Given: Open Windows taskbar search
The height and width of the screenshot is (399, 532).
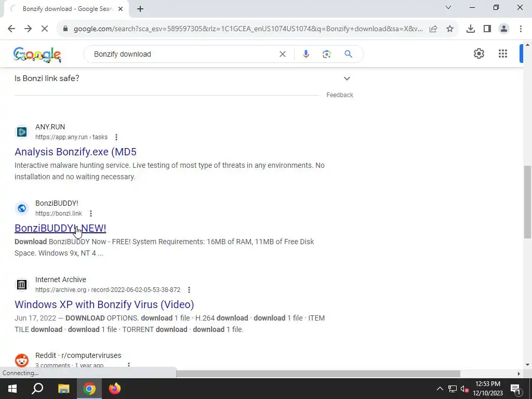Looking at the screenshot, I should [37, 389].
